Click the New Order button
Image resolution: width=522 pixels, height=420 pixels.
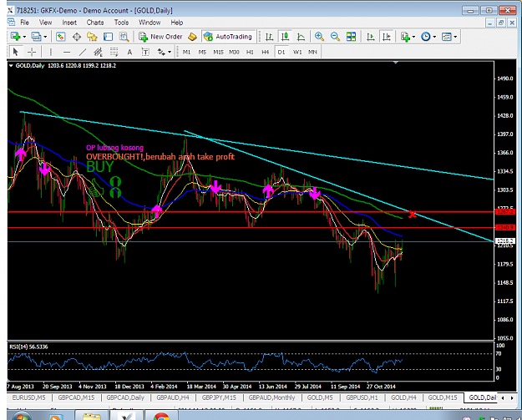(160, 37)
